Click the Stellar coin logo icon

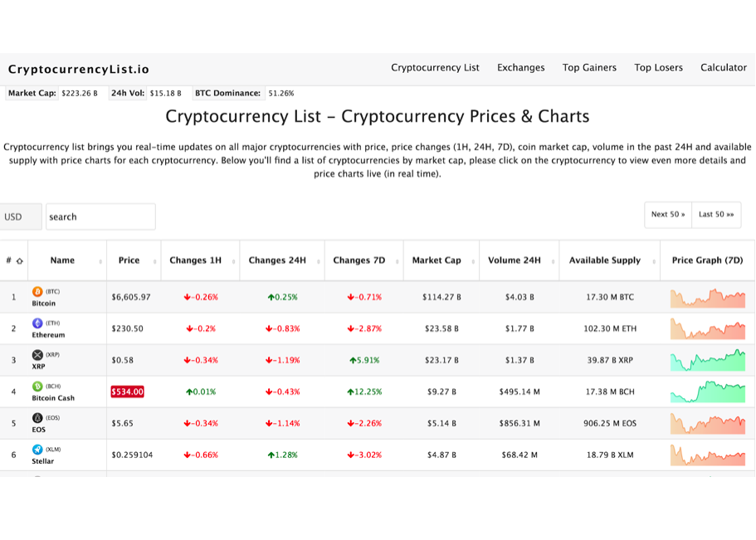[x=37, y=450]
